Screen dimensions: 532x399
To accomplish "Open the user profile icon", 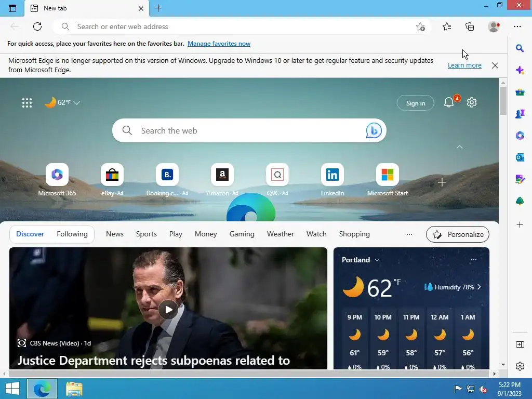I will pos(494,26).
